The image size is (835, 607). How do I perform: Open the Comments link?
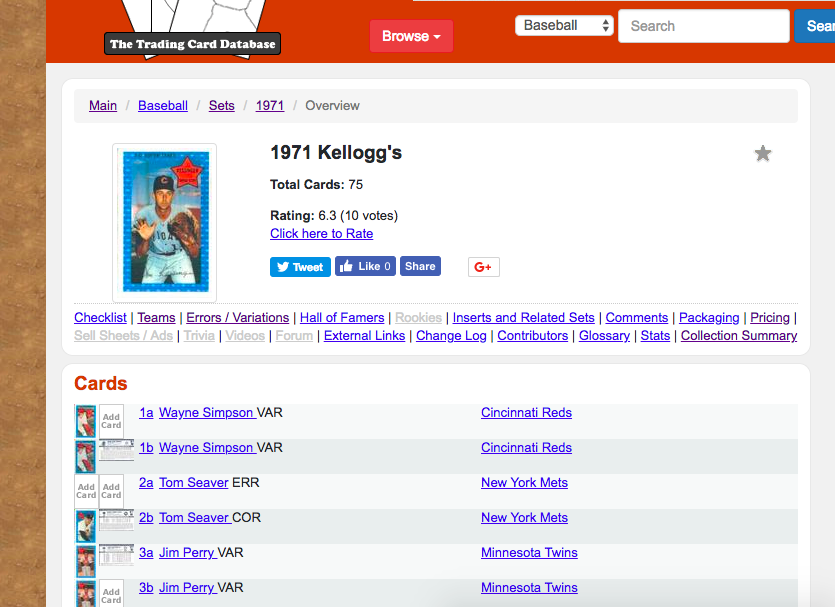(x=637, y=317)
